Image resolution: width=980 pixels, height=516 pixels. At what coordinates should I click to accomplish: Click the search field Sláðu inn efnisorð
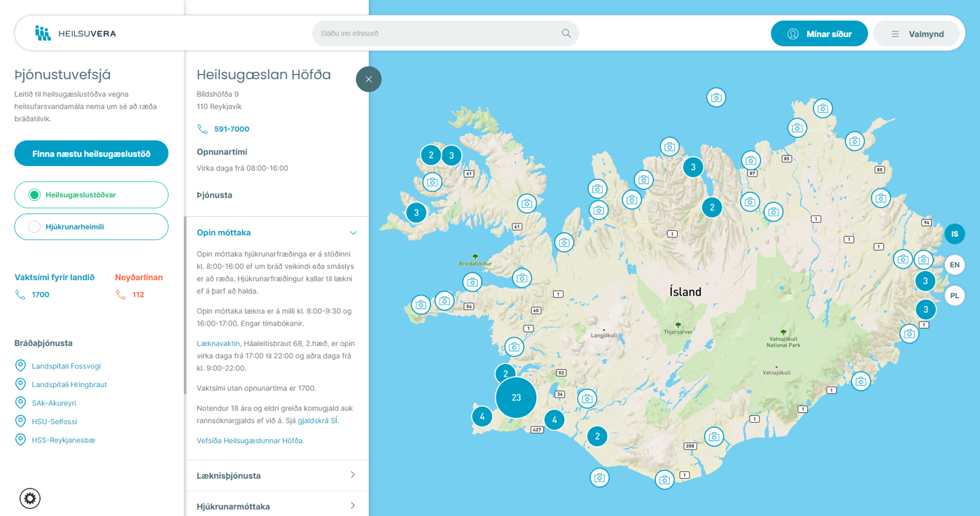437,34
